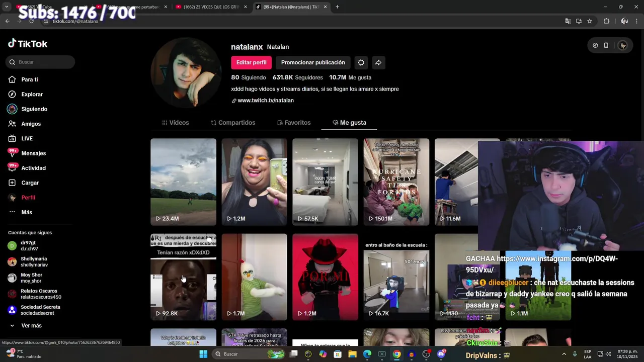This screenshot has width=644, height=362.
Task: Click the install app icon in address bar
Action: point(579,21)
